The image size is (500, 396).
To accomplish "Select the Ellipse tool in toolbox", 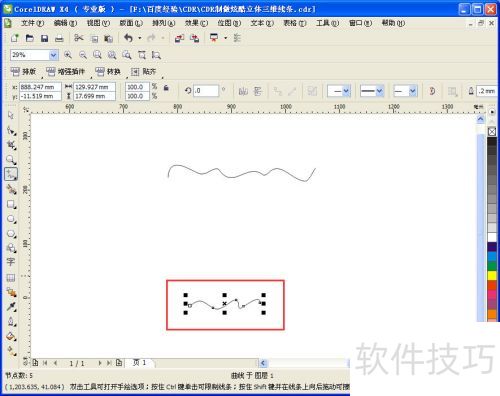I will tap(11, 219).
